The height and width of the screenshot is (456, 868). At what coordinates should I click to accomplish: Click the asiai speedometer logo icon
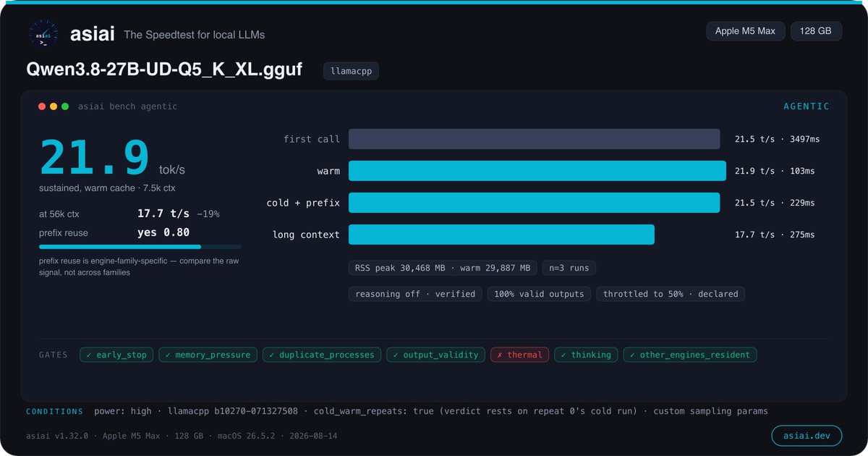coord(43,34)
